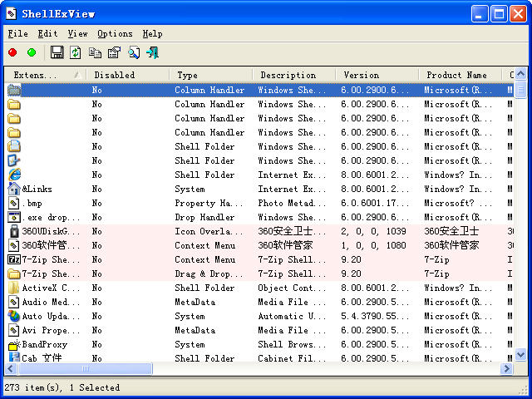Click 'Object Cont...' description cell
The height and width of the screenshot is (399, 532).
(x=292, y=288)
